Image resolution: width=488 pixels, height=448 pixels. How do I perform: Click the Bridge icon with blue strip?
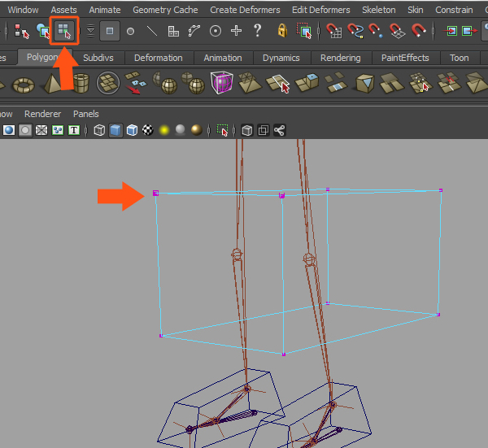point(336,82)
